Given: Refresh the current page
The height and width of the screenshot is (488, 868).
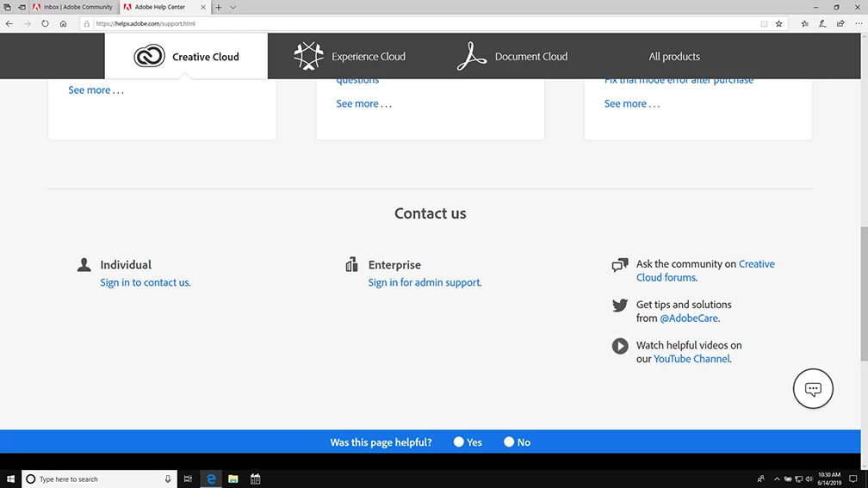Looking at the screenshot, I should (x=45, y=24).
